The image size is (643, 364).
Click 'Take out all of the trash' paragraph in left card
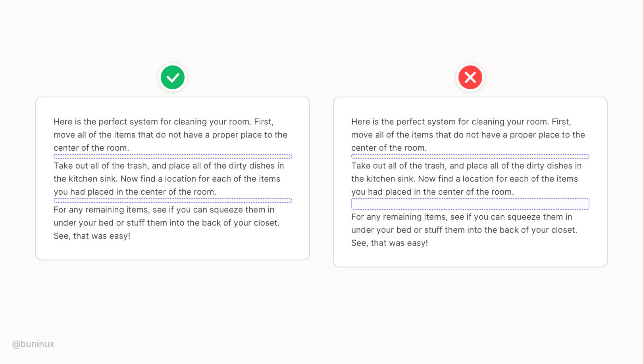pos(169,179)
